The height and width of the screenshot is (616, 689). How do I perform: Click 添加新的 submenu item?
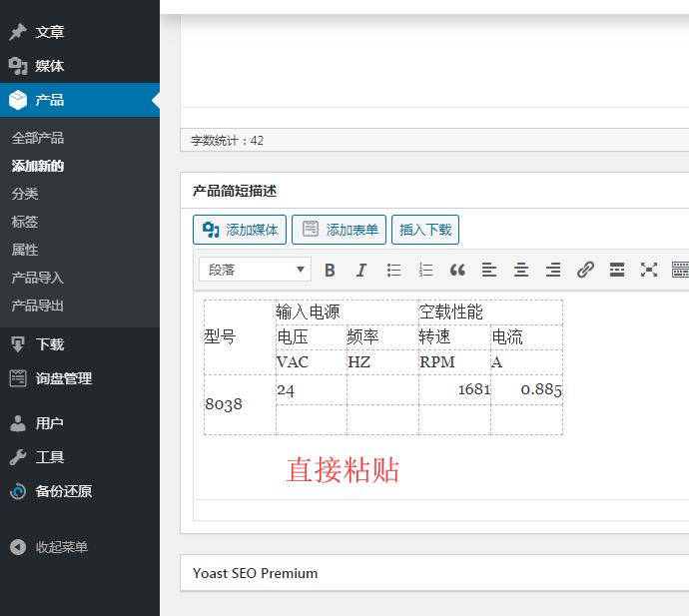click(x=38, y=166)
